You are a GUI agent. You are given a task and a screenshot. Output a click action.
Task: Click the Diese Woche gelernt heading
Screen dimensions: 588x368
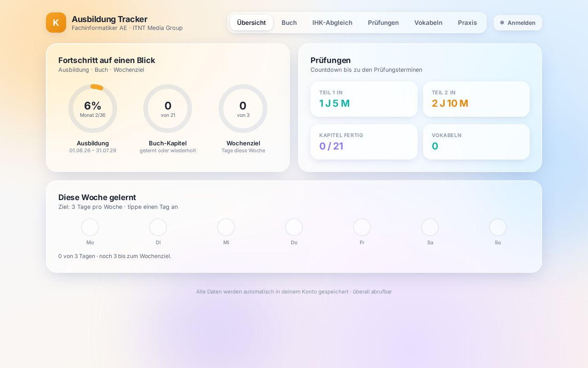(97, 197)
